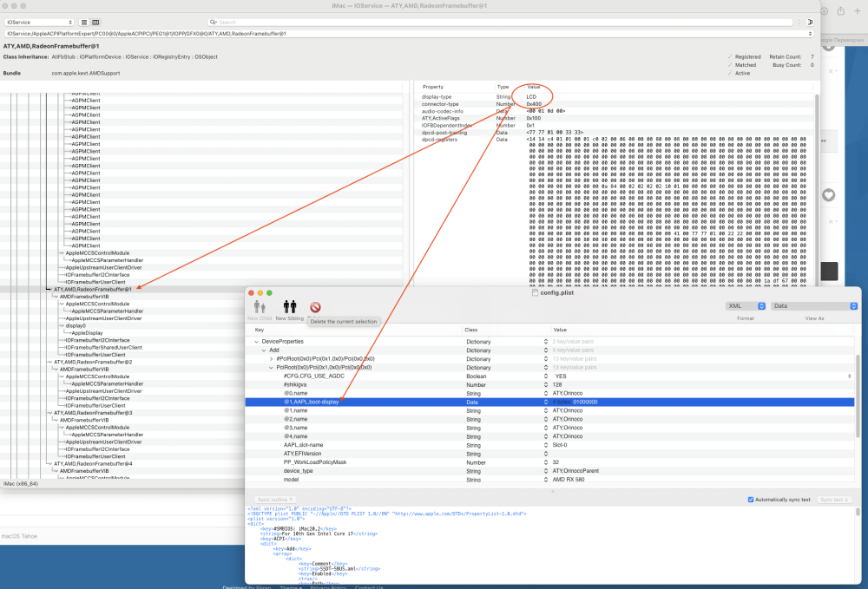
Task: Click Type column header in IORegistryExplorer
Action: [503, 87]
